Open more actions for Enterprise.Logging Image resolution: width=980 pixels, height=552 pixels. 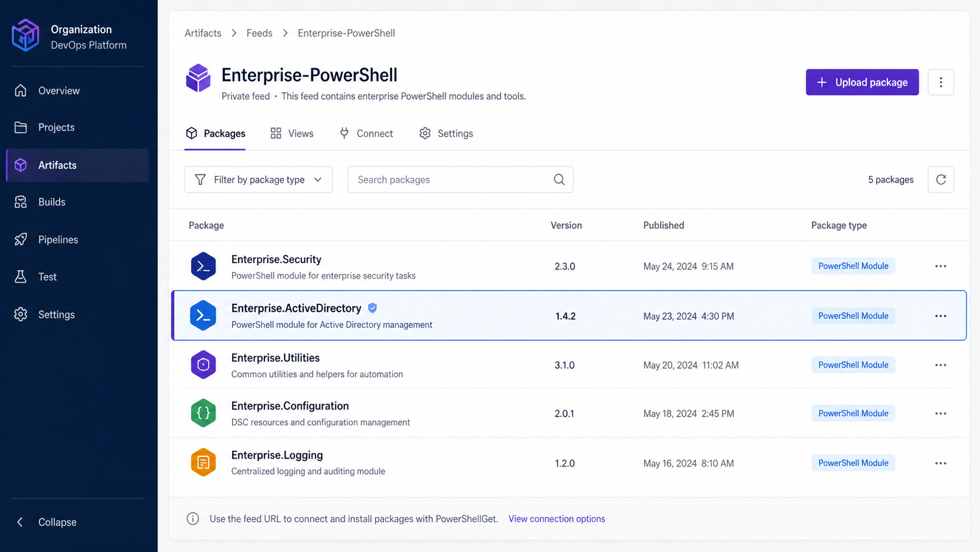pyautogui.click(x=941, y=463)
